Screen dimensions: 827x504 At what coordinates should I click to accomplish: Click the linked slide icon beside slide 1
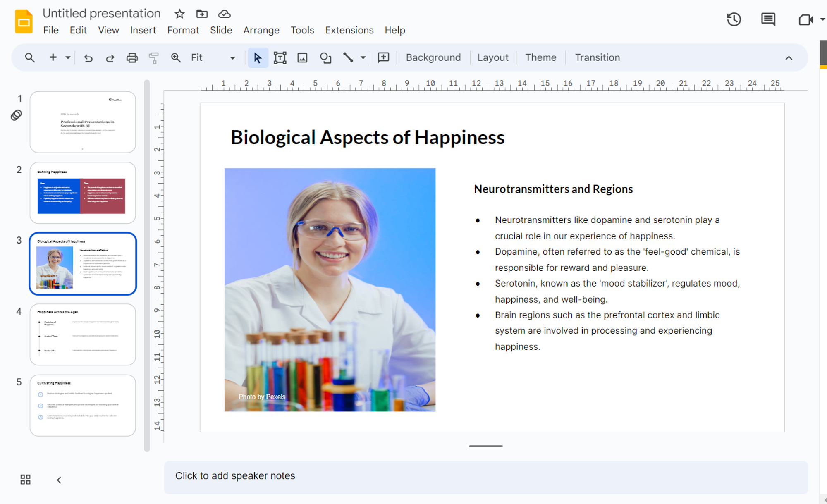pos(16,115)
